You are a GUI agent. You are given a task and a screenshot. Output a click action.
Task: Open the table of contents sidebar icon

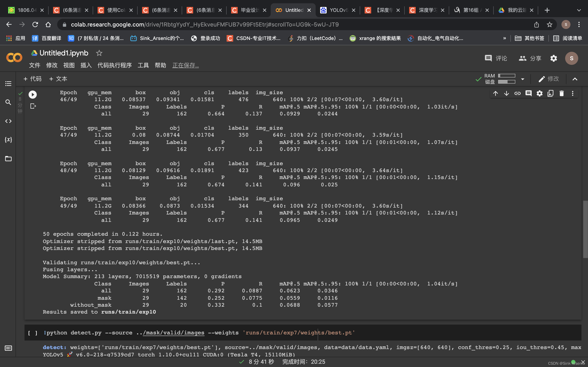click(8, 84)
